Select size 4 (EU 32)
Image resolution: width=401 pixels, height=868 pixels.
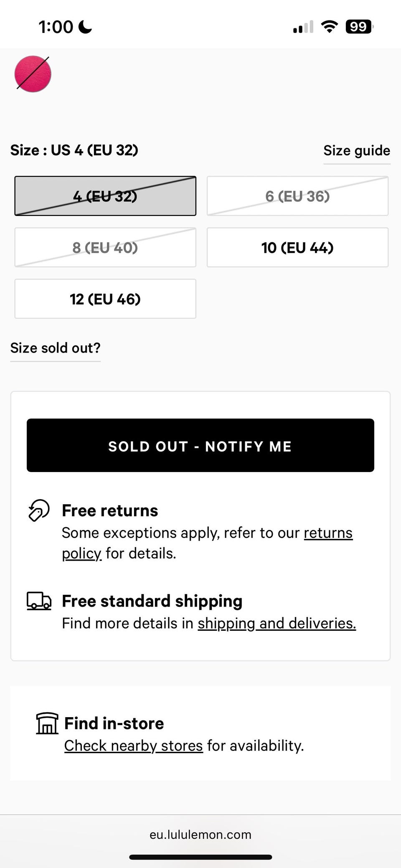click(x=105, y=196)
